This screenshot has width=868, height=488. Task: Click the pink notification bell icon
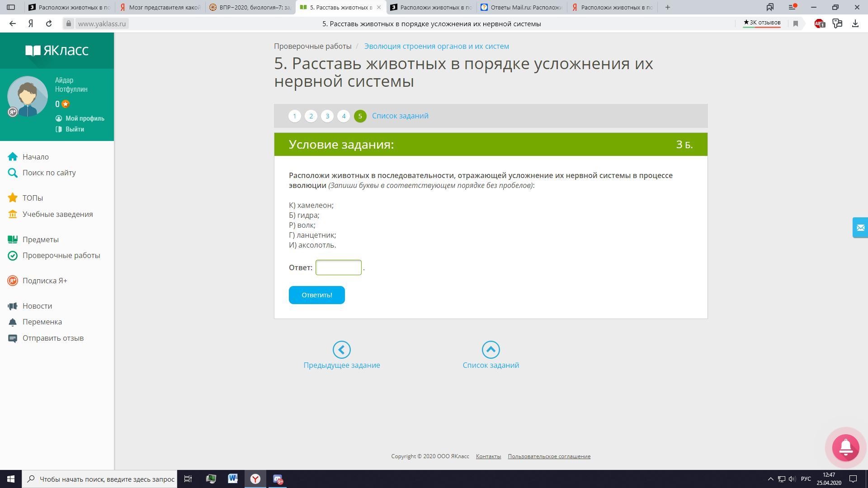coord(845,447)
